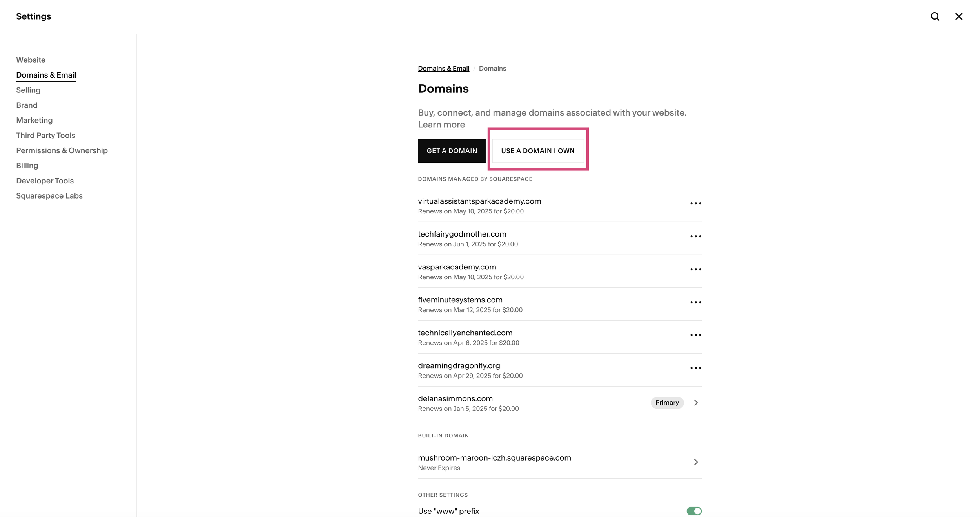Go to Billing in the sidebar
This screenshot has height=517, width=980.
[x=27, y=166]
